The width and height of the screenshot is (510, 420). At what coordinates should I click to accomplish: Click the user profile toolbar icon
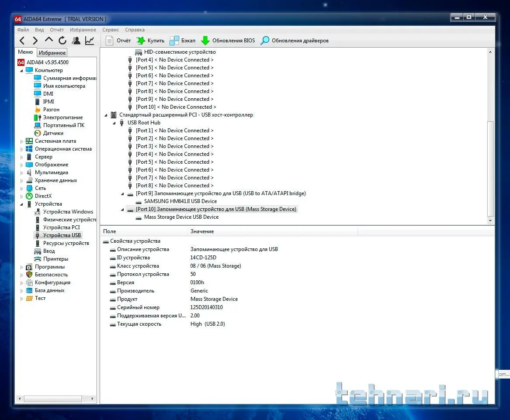tap(76, 41)
